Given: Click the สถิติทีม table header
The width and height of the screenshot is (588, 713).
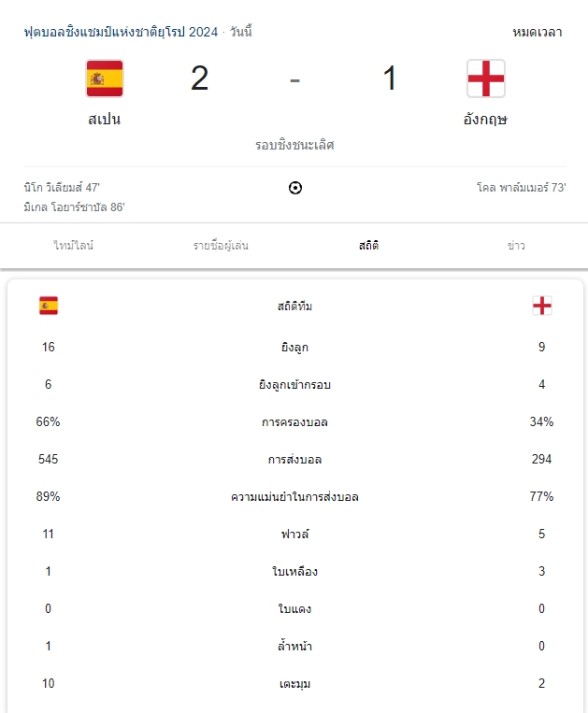Looking at the screenshot, I should [x=294, y=306].
